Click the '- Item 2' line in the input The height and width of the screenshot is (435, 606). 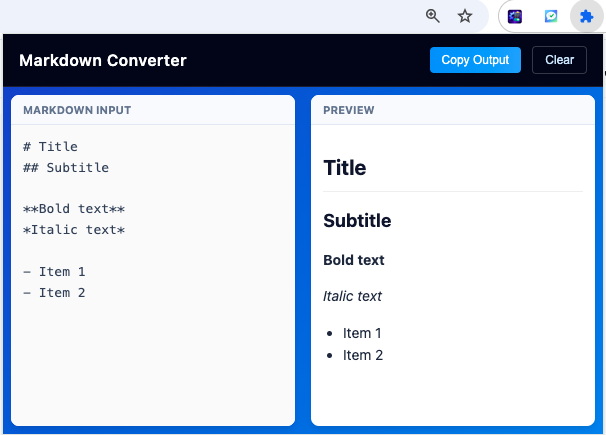(54, 293)
